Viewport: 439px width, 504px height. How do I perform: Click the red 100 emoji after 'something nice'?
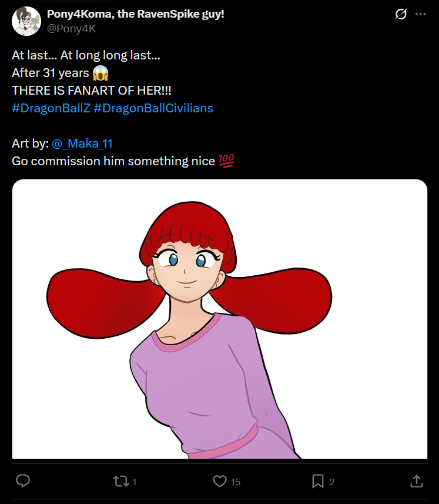pos(226,161)
